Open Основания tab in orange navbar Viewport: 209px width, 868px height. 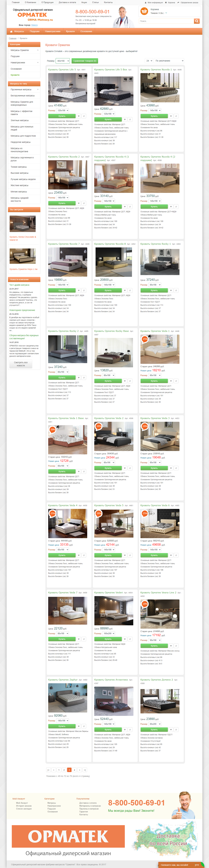click(x=86, y=31)
